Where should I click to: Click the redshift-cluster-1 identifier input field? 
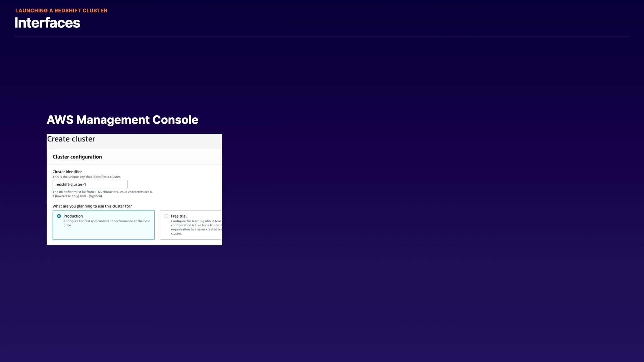90,184
